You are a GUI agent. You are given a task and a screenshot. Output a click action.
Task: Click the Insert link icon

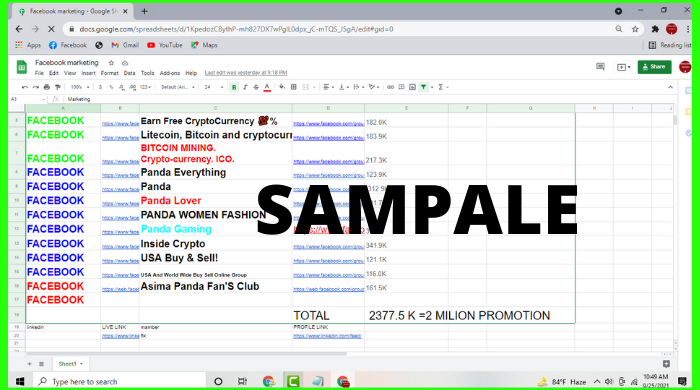pyautogui.click(x=390, y=87)
